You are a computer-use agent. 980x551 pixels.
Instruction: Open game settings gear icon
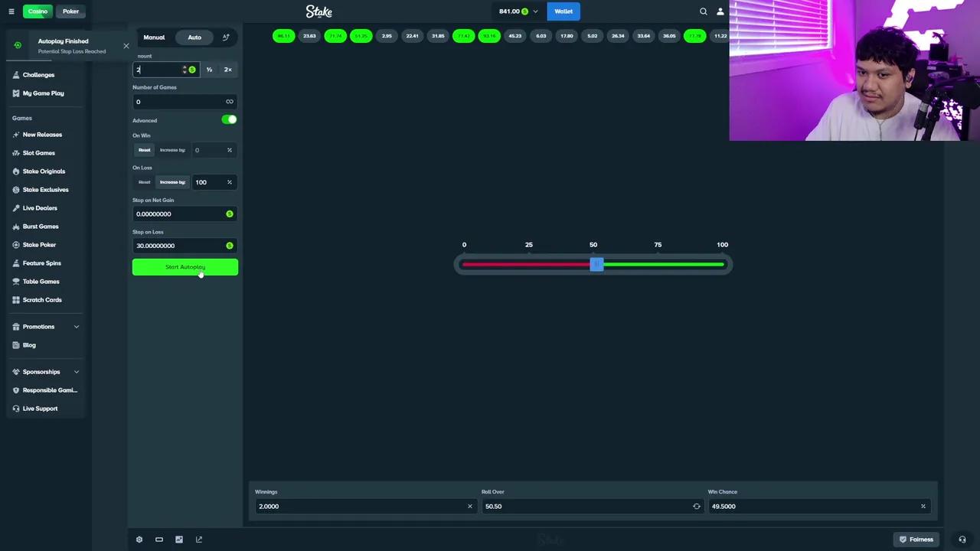pyautogui.click(x=139, y=540)
